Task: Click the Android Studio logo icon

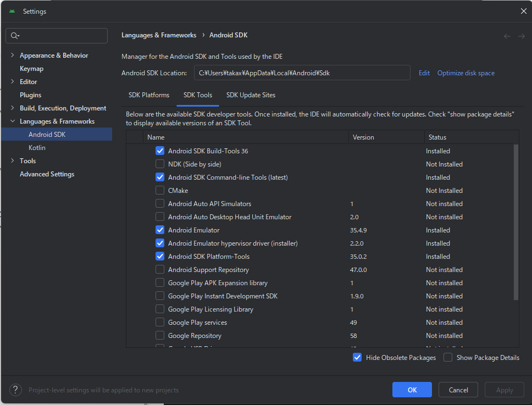Action: [12, 11]
